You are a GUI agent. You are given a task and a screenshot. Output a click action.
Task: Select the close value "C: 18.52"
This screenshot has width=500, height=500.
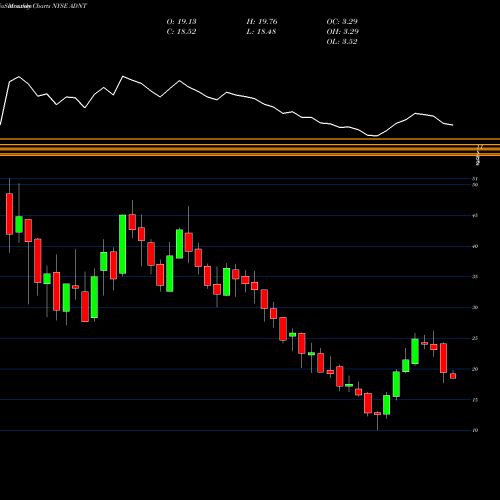click(x=181, y=31)
